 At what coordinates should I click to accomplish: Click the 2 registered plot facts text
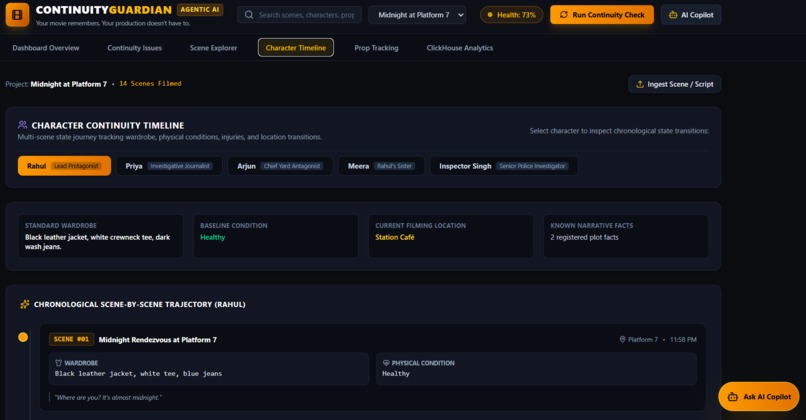click(584, 237)
